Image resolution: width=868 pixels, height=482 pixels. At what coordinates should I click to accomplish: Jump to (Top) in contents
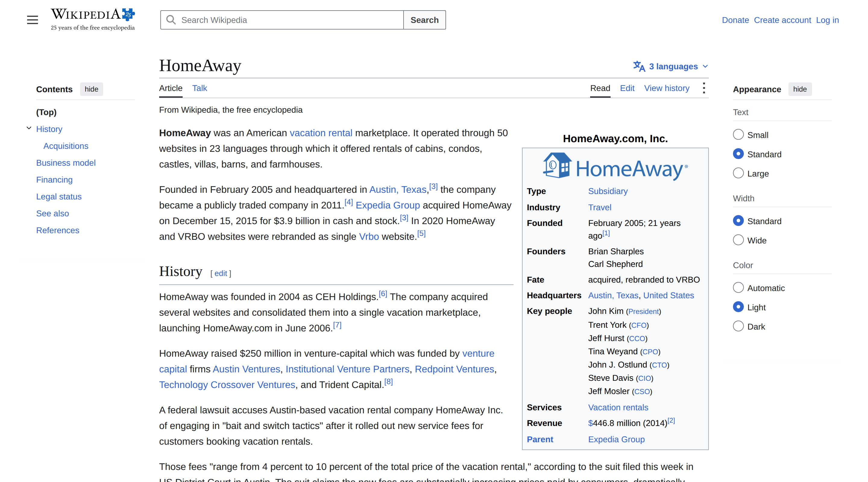tap(46, 112)
